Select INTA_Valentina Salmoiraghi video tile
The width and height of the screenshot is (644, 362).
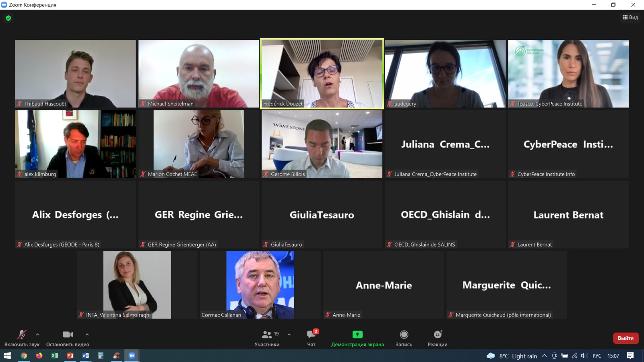tap(137, 285)
